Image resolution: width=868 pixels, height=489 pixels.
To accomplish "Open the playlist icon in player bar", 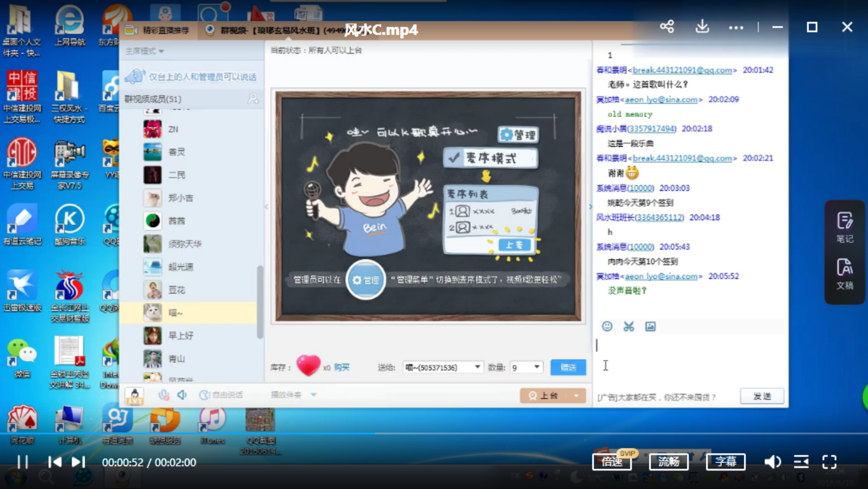I will pyautogui.click(x=801, y=461).
